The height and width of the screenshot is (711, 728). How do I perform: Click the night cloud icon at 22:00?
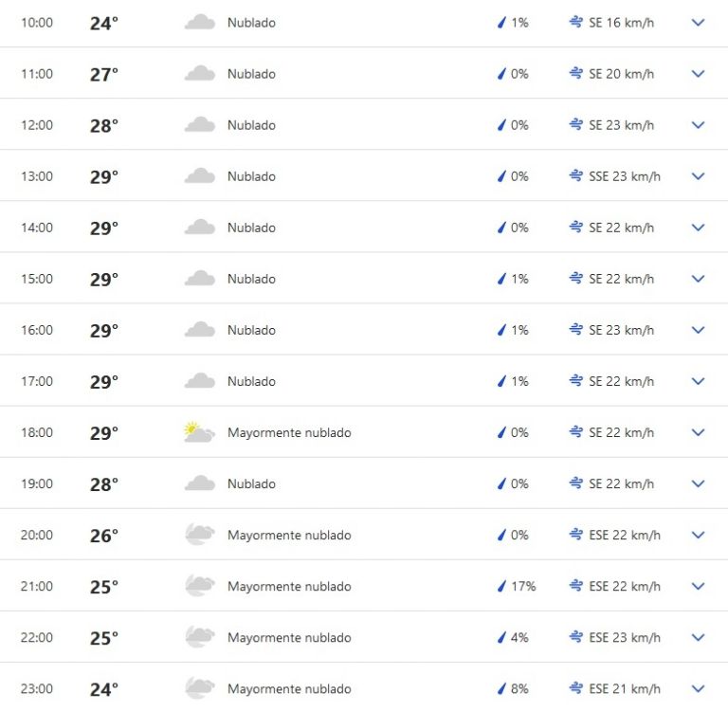pos(199,637)
